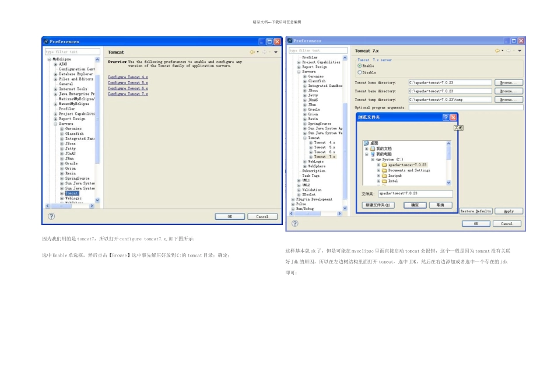Select the Enable radio button for Tomcat 7.x

click(x=359, y=66)
